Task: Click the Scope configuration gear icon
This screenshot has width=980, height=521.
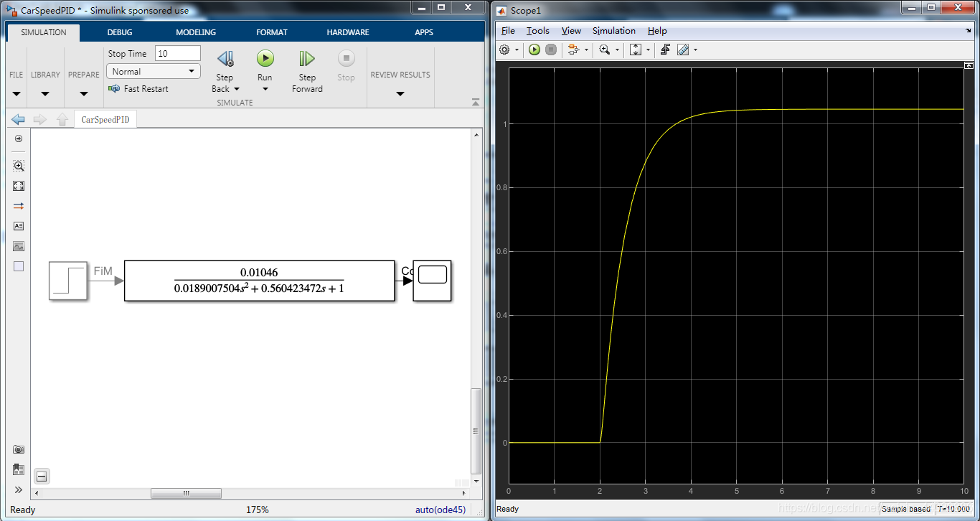Action: point(504,50)
